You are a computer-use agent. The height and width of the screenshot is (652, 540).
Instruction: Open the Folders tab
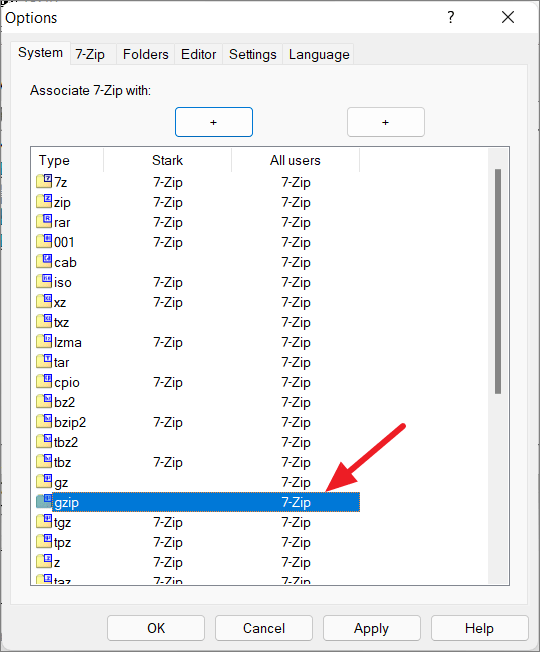tap(145, 54)
